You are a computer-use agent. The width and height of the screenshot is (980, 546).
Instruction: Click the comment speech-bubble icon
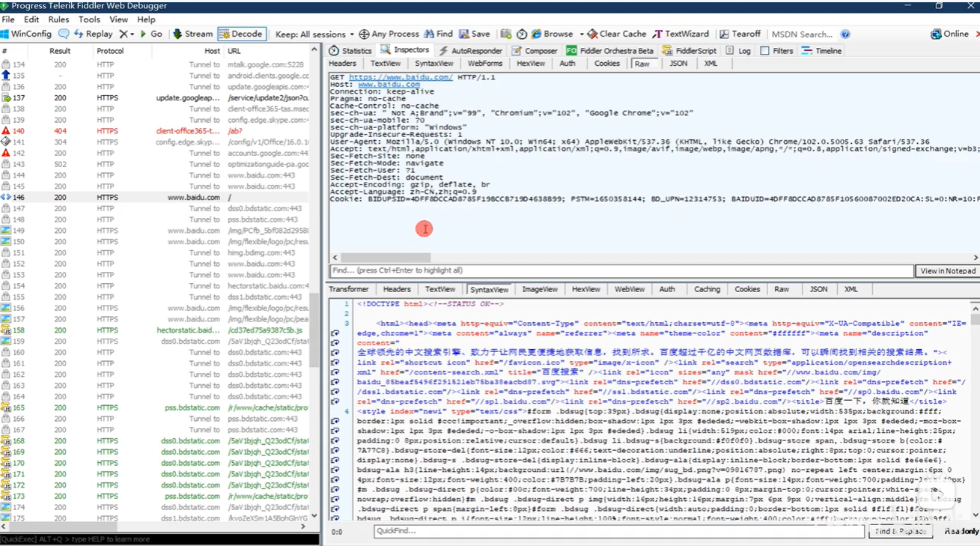(64, 34)
